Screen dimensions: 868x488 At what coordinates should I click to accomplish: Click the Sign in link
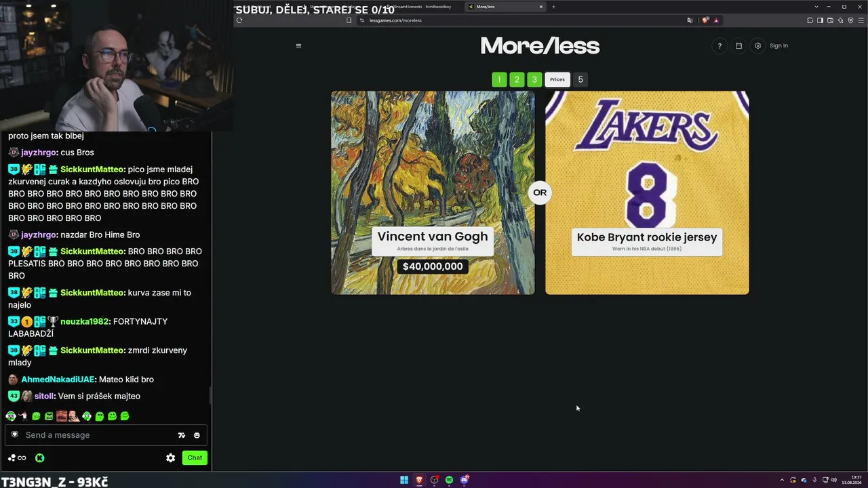[778, 46]
